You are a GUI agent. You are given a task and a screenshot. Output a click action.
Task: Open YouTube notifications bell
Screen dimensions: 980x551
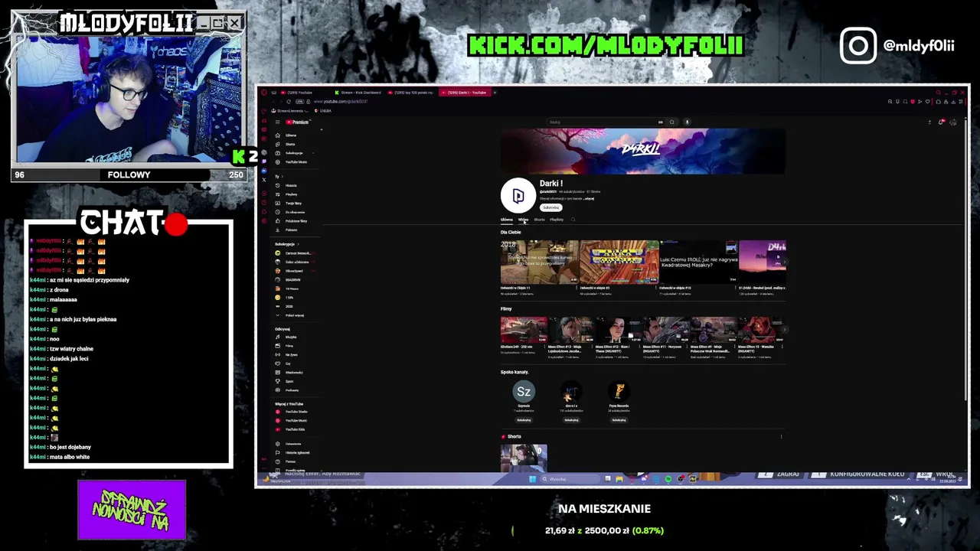[941, 122]
